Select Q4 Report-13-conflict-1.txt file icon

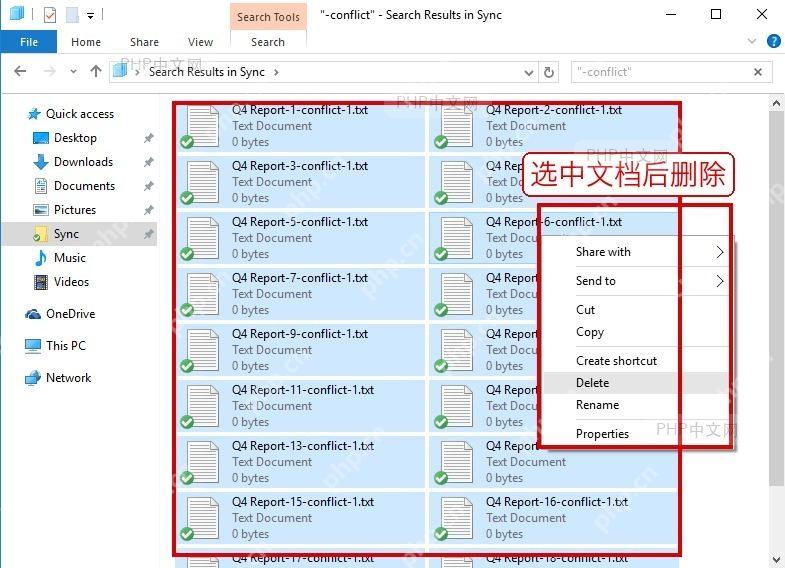coord(201,463)
